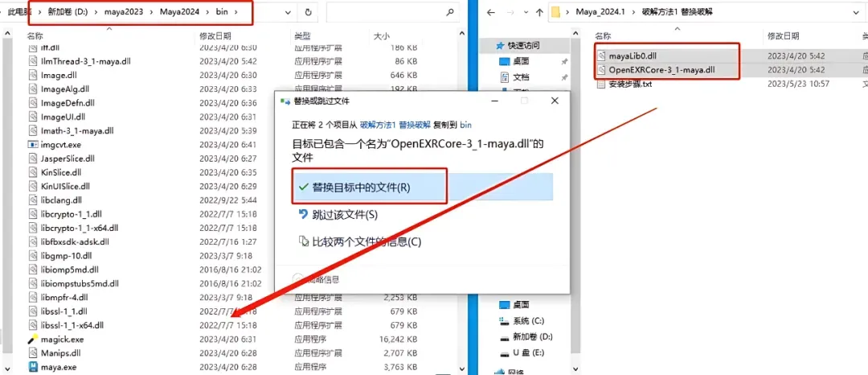Select the imgcvt.exe application icon
The height and width of the screenshot is (375, 868).
click(34, 144)
